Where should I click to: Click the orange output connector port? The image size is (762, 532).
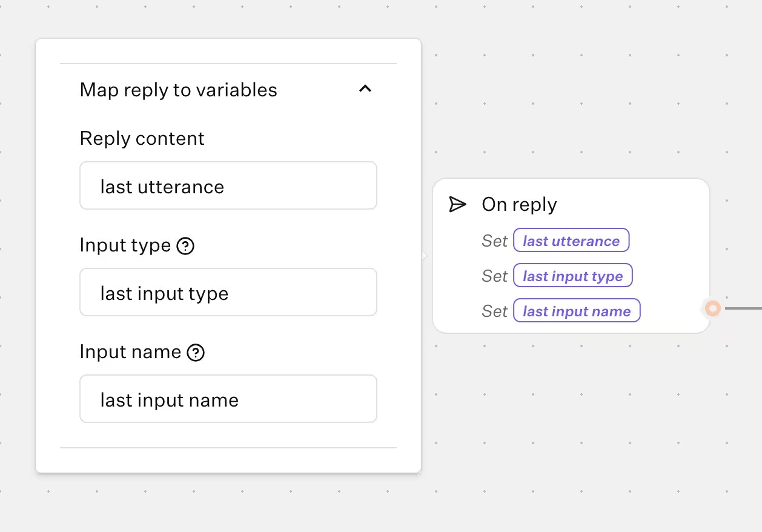pyautogui.click(x=712, y=308)
